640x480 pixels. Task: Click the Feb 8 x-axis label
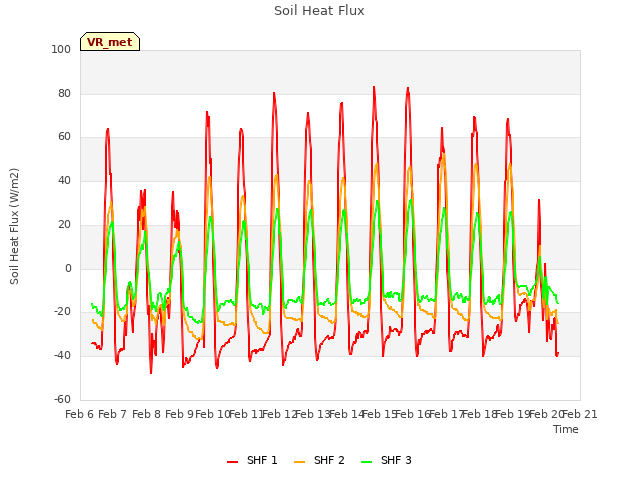tap(146, 414)
